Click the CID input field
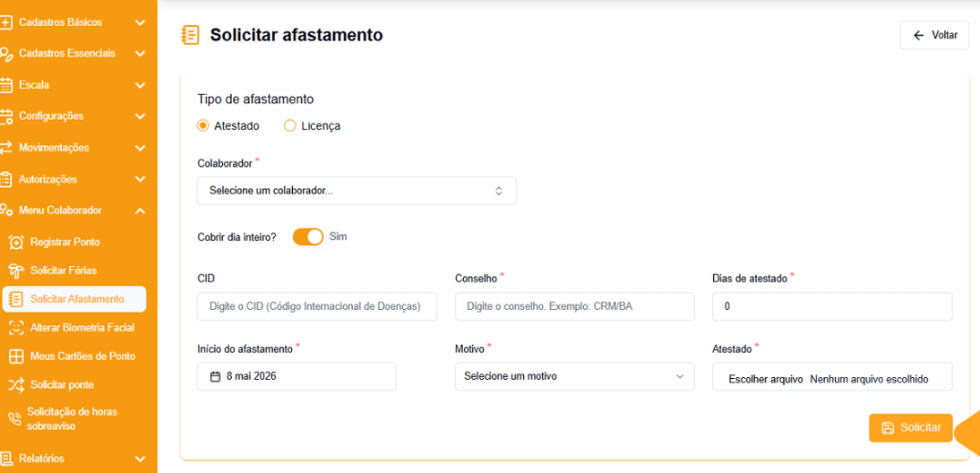 pos(317,306)
